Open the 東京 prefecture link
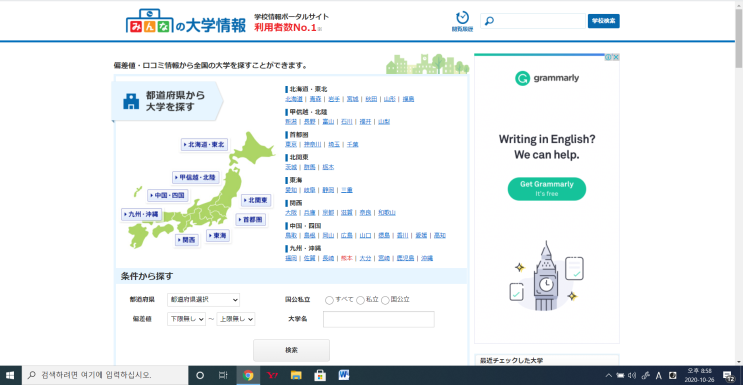The image size is (743, 385). point(291,144)
